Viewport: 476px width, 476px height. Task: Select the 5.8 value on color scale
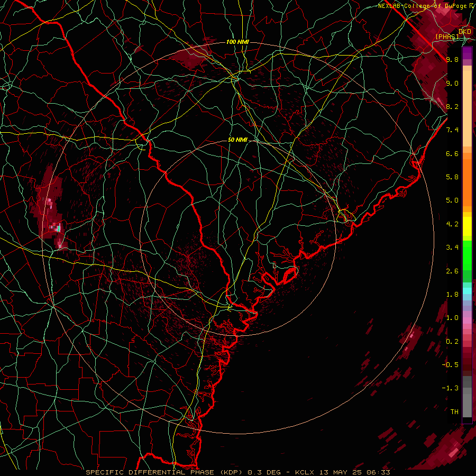(x=452, y=177)
